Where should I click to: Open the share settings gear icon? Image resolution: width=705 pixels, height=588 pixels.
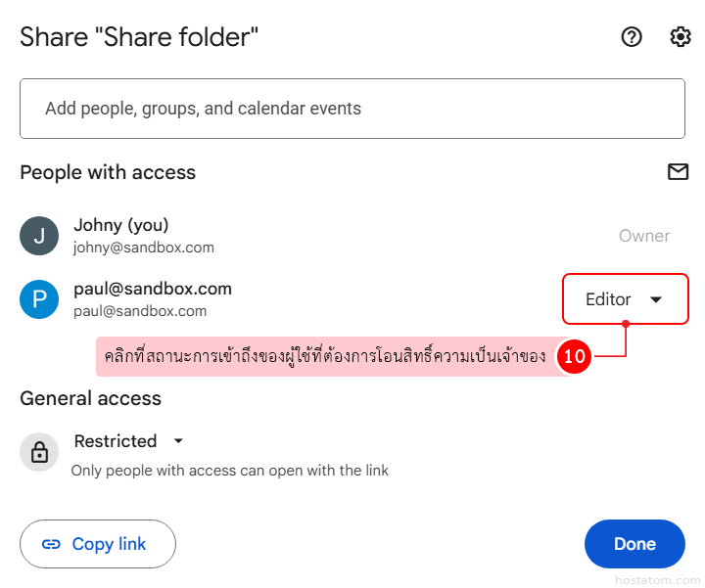680,37
